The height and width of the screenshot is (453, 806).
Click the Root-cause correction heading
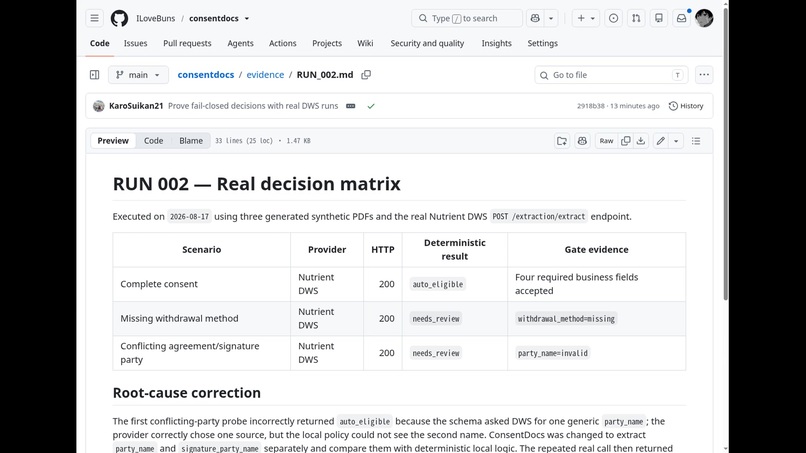point(187,393)
